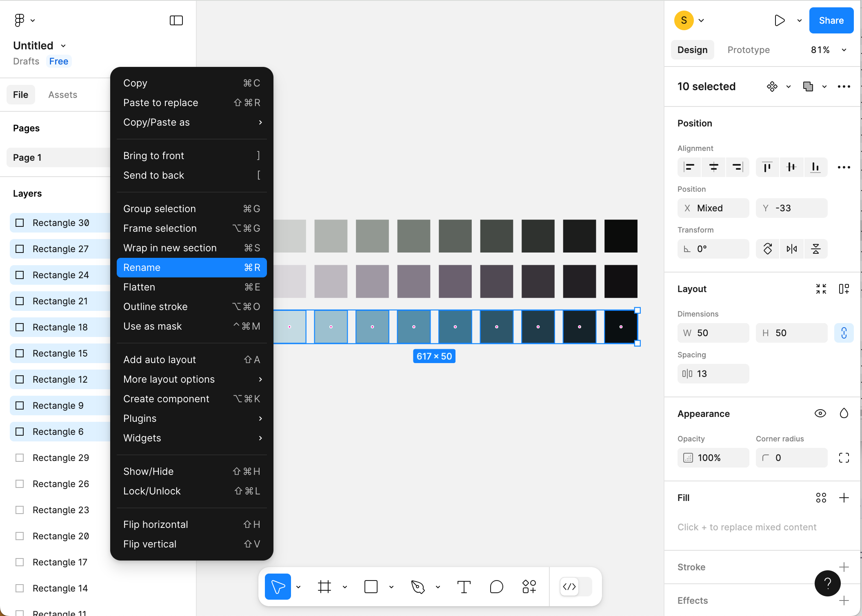This screenshot has height=616, width=862.
Task: Select the Pen tool
Action: tap(418, 587)
